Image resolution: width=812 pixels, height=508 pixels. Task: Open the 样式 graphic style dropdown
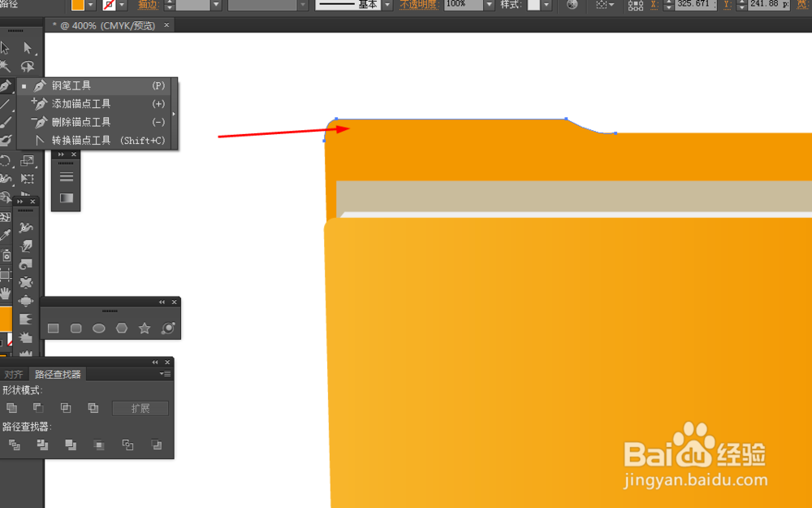tap(546, 5)
